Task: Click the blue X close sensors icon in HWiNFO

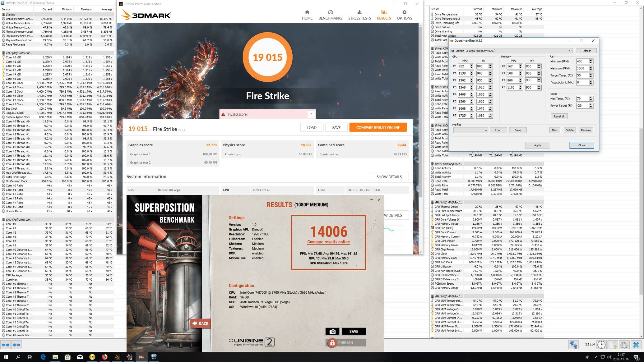Action: 636,345
